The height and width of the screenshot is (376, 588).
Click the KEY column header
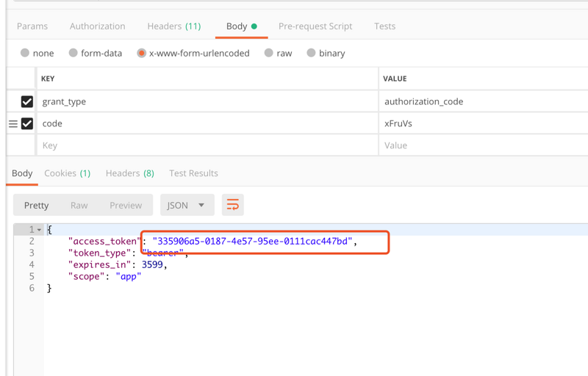(48, 79)
